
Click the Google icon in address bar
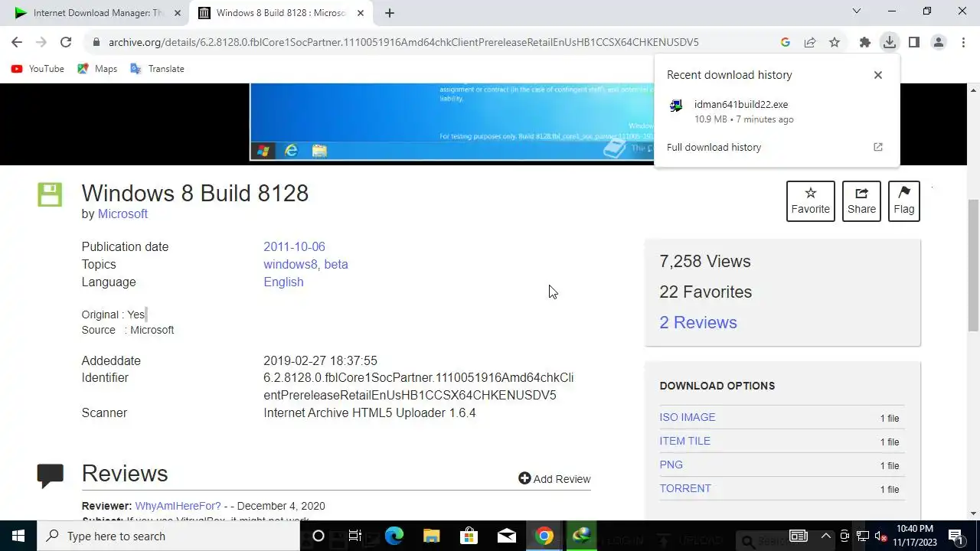point(786,42)
